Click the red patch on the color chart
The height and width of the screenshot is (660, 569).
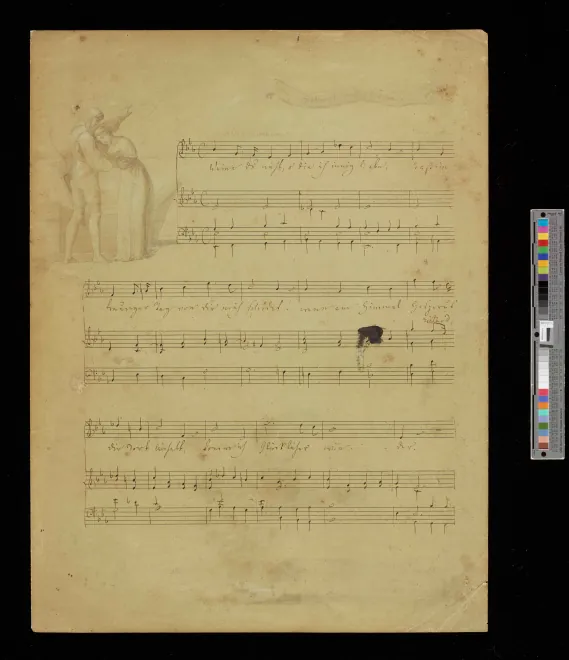(543, 243)
